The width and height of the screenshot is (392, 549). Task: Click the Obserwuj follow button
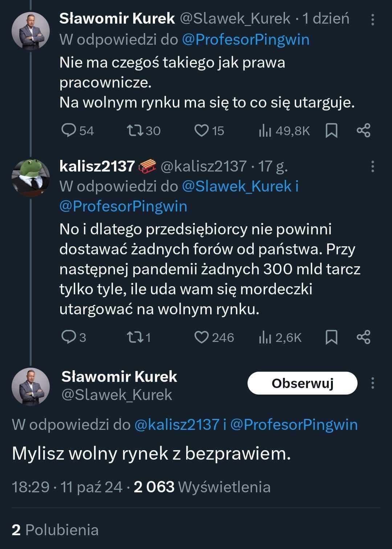[302, 383]
